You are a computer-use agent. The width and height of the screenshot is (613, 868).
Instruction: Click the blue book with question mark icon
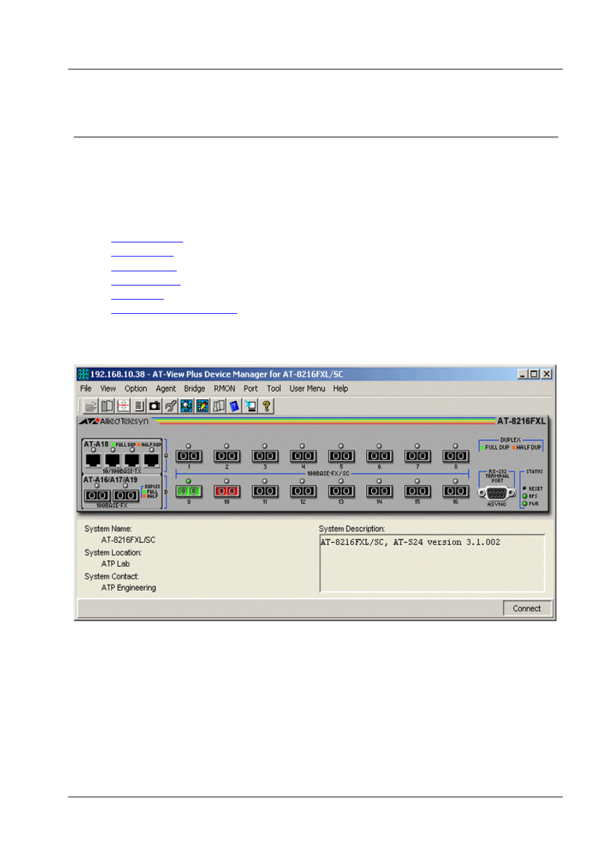[234, 406]
